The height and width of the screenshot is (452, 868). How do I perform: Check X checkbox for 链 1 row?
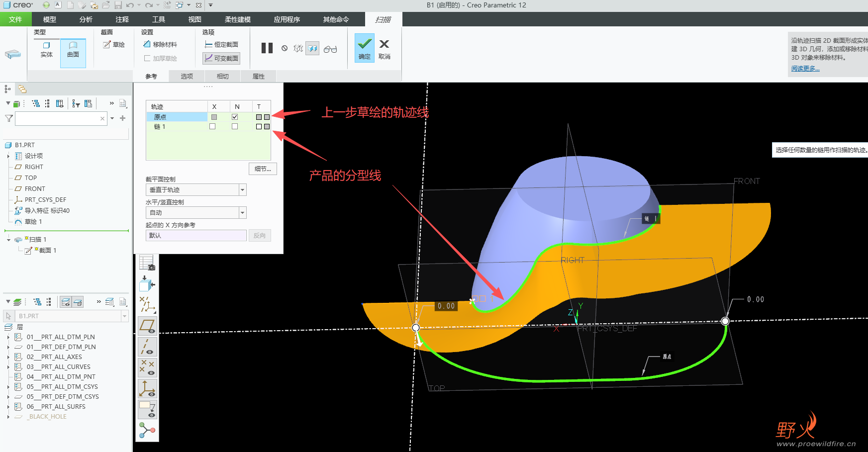click(212, 127)
